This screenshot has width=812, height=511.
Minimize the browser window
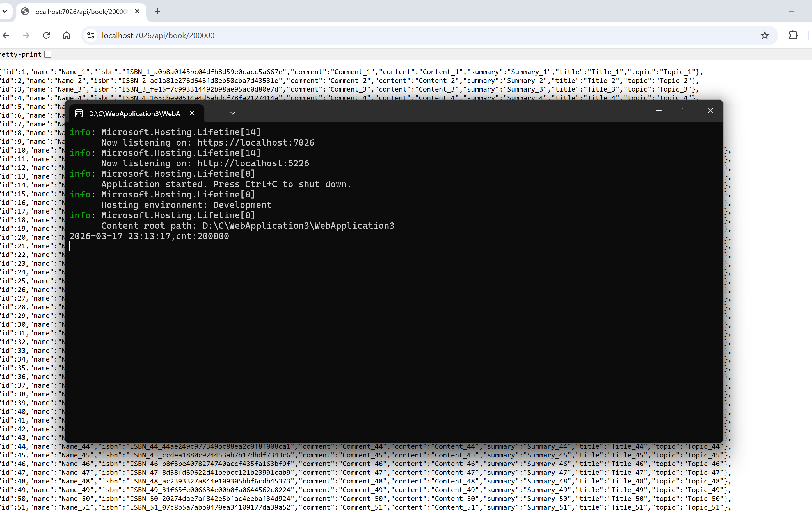(x=792, y=12)
